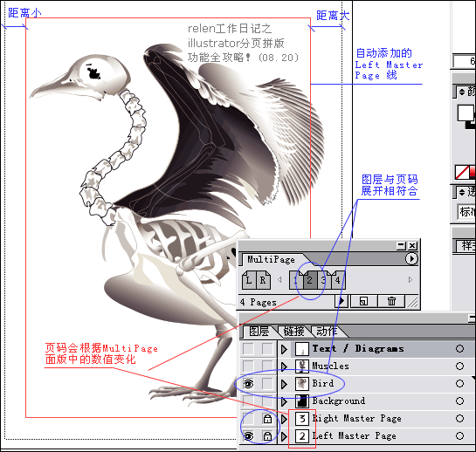476x452 pixels.
Task: Expand the Background layer
Action: (x=284, y=401)
